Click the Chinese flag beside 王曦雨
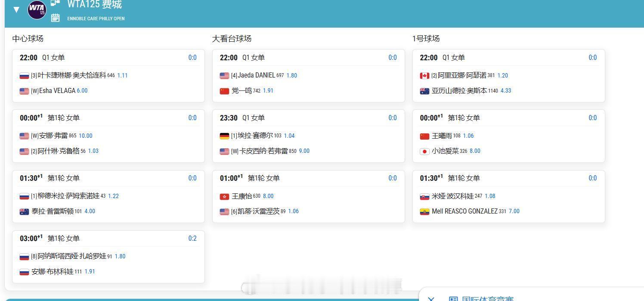The height and width of the screenshot is (301, 644). click(x=424, y=136)
